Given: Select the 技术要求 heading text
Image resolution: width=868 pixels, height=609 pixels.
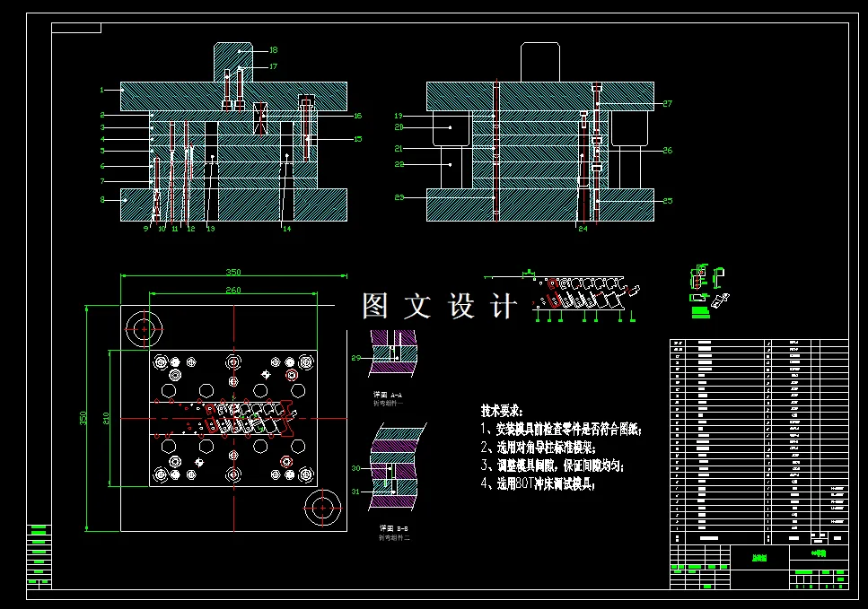Looking at the screenshot, I should click(x=502, y=411).
